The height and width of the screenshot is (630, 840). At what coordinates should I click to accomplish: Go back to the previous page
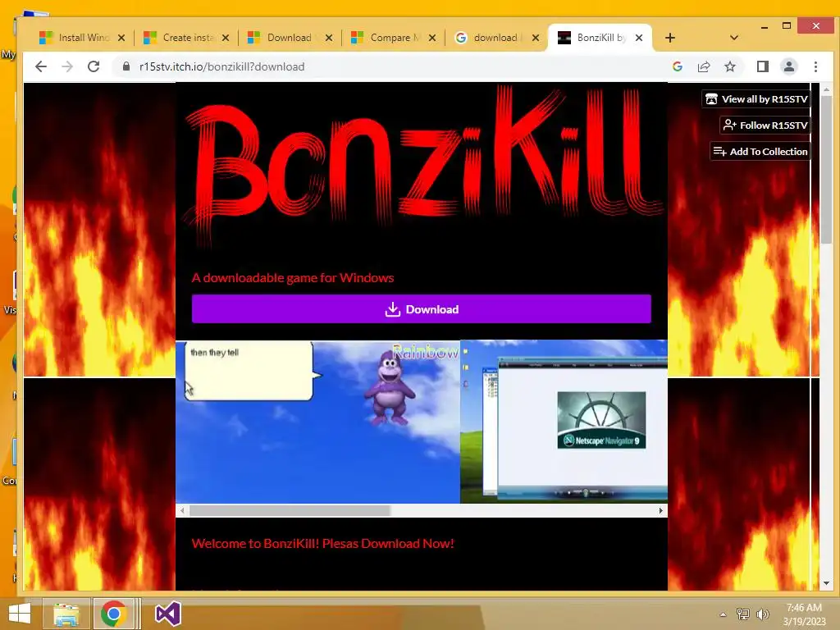point(41,66)
